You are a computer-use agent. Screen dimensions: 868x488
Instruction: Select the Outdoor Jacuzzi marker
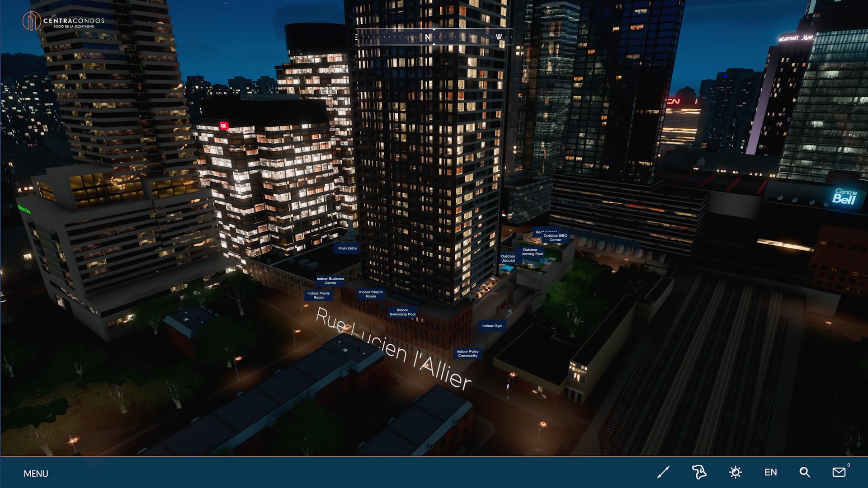508,258
